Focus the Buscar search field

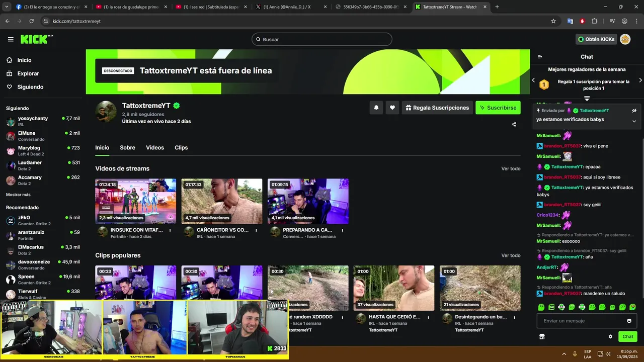pos(322,39)
